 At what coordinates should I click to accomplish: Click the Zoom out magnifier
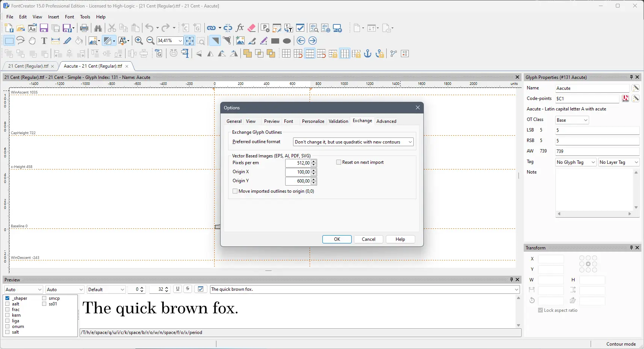(150, 41)
